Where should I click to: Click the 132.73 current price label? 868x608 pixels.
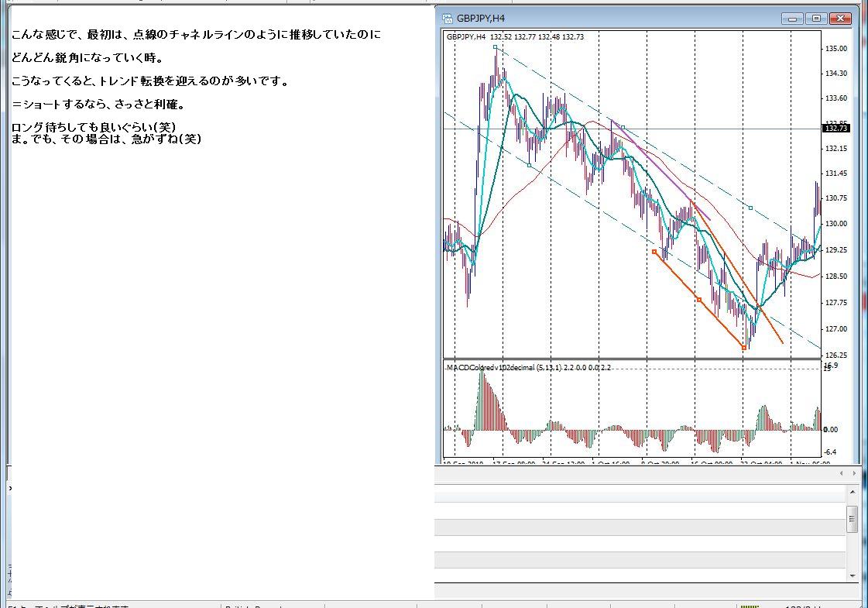[835, 129]
